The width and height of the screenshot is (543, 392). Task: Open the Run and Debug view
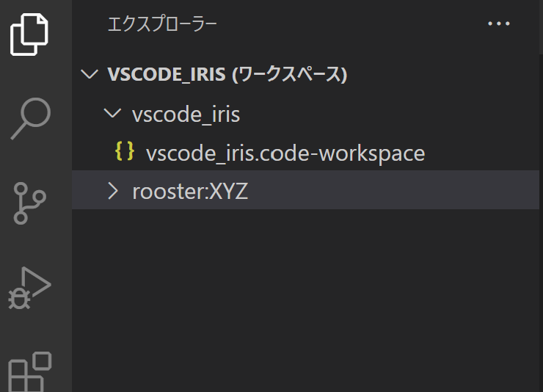click(x=31, y=288)
